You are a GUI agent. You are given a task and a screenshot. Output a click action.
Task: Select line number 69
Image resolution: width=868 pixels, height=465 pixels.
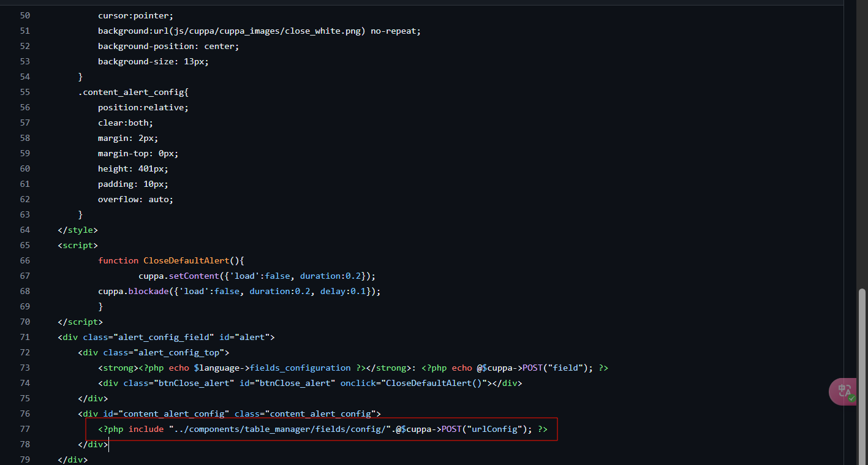tap(25, 306)
